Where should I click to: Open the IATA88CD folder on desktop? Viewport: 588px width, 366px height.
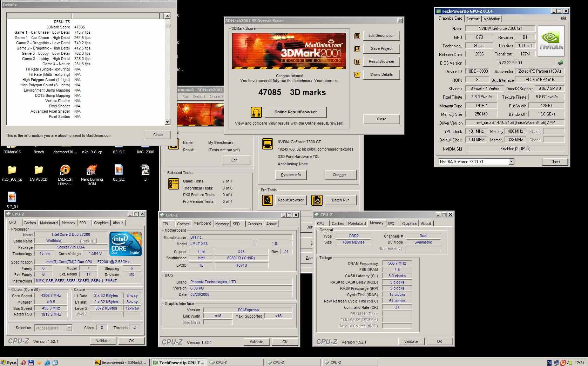[39, 173]
